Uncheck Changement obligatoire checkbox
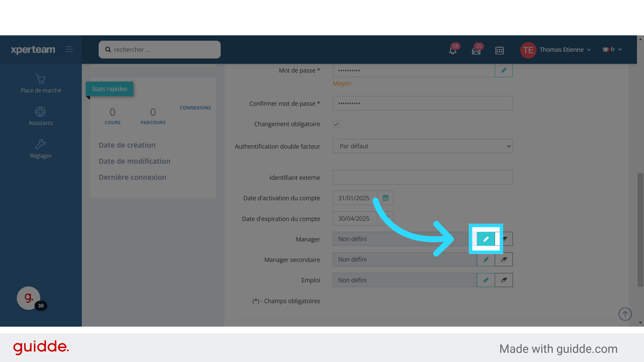This screenshot has width=644, height=362. click(336, 124)
